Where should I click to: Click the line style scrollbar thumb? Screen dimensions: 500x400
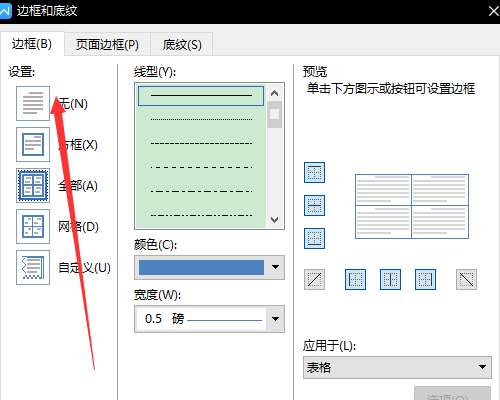pyautogui.click(x=275, y=114)
